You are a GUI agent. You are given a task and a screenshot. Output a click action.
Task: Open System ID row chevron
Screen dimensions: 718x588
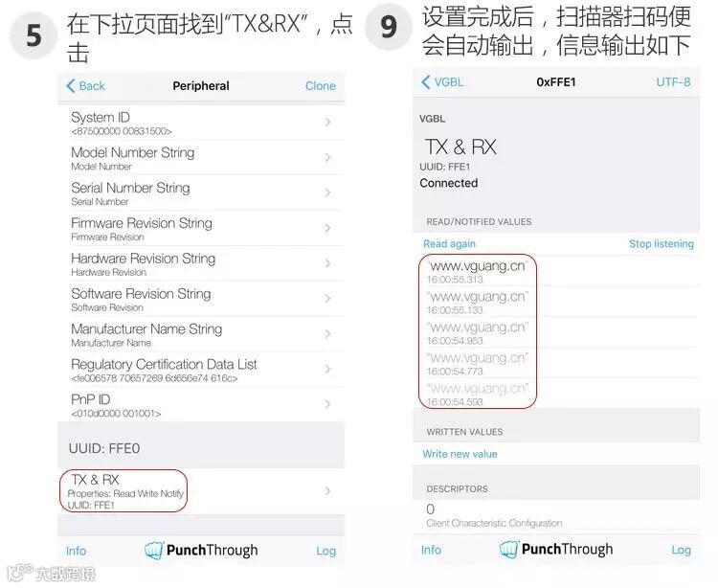click(327, 122)
